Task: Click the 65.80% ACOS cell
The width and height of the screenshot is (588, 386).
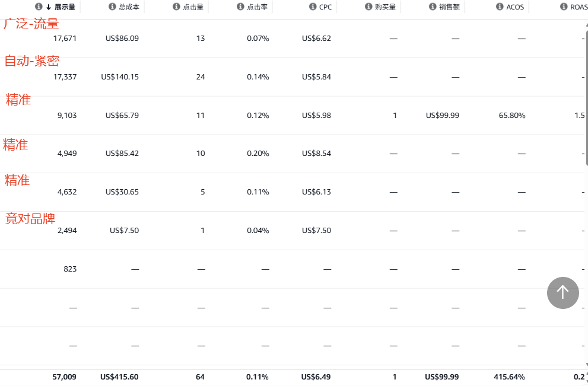Action: [x=512, y=116]
